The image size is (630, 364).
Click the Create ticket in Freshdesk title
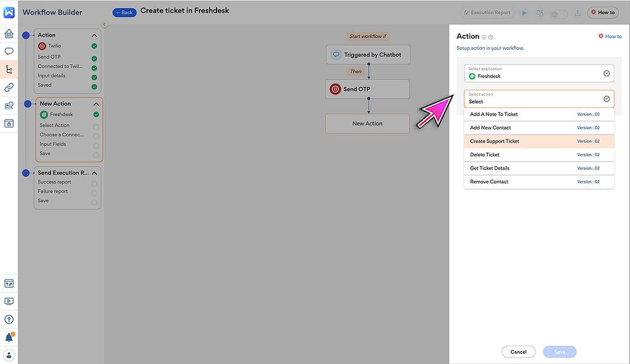[185, 11]
